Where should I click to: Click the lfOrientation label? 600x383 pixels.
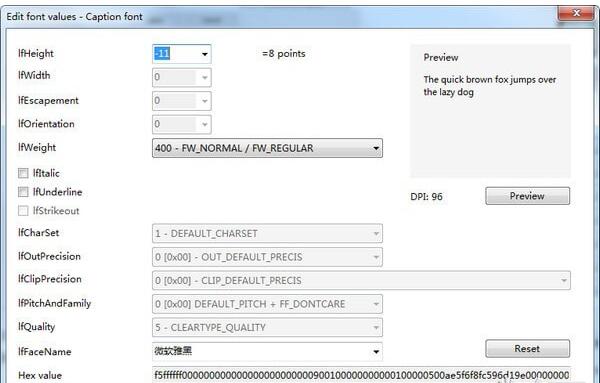46,124
